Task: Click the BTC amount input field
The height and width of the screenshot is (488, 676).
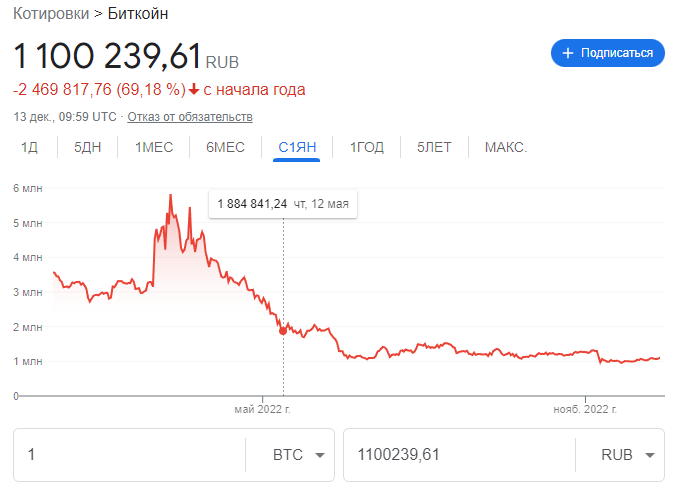Action: pos(130,455)
